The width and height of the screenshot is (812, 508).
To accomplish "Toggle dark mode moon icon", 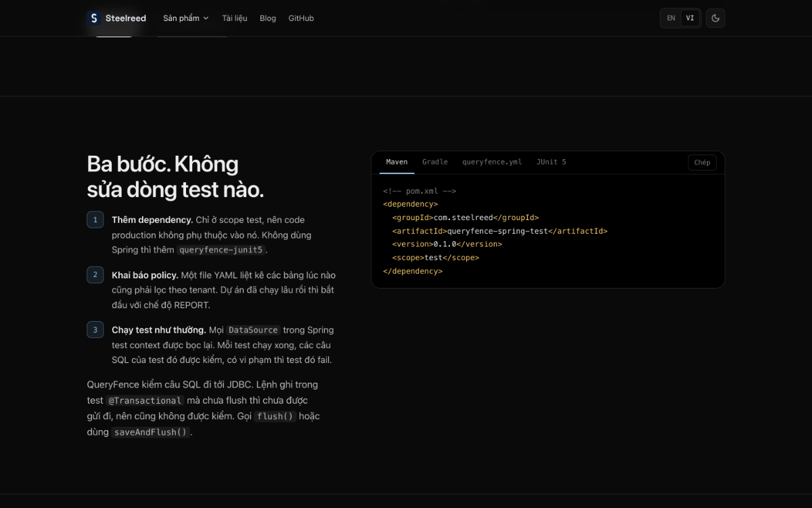I will coord(715,18).
